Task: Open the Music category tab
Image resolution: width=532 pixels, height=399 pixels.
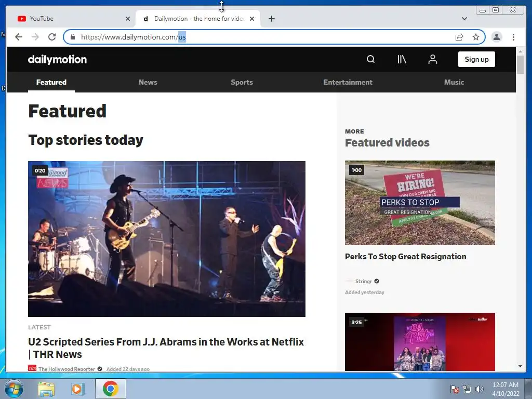Action: tap(454, 82)
